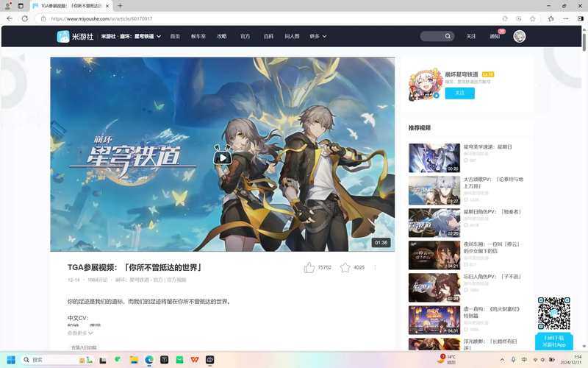This screenshot has height=368, width=588.
Task: Open the user avatar in the navbar
Action: (x=520, y=36)
